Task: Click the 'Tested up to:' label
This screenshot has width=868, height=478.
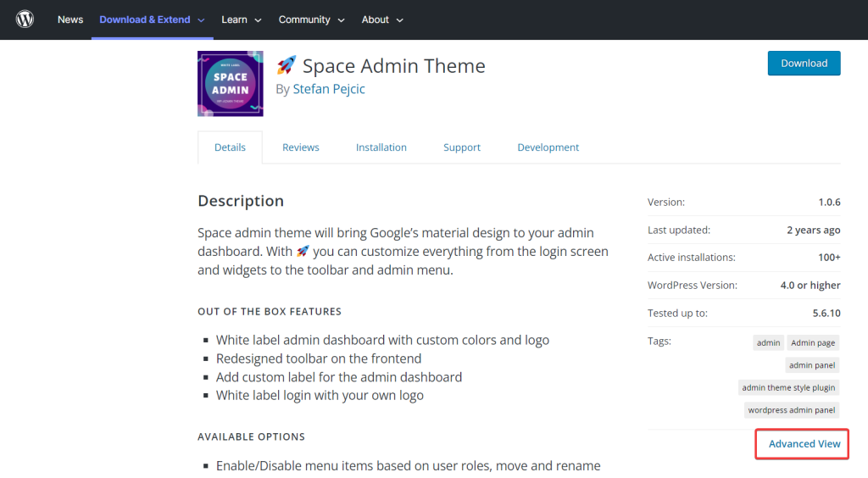Action: click(x=677, y=313)
